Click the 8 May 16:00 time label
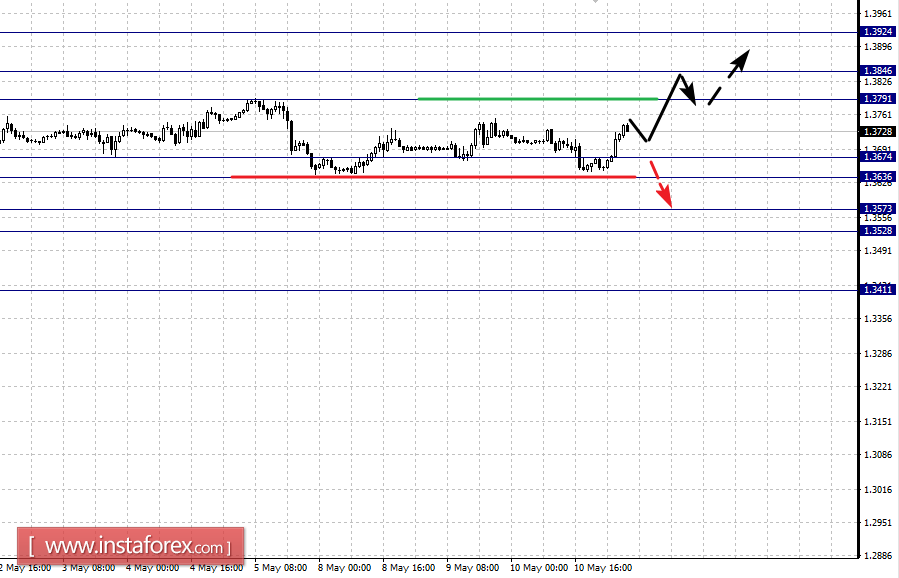This screenshot has width=899, height=578. click(x=408, y=568)
